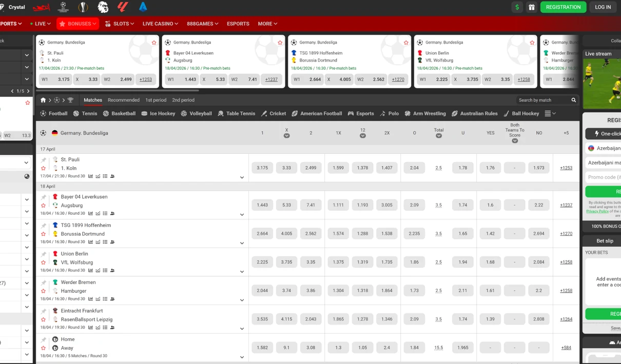
Task: Open the Europa League trophy shortcut
Action: point(83,7)
